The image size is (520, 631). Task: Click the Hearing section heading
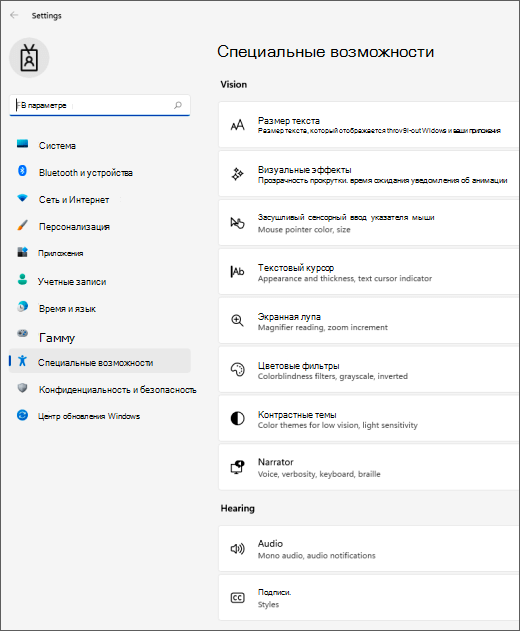pos(237,508)
